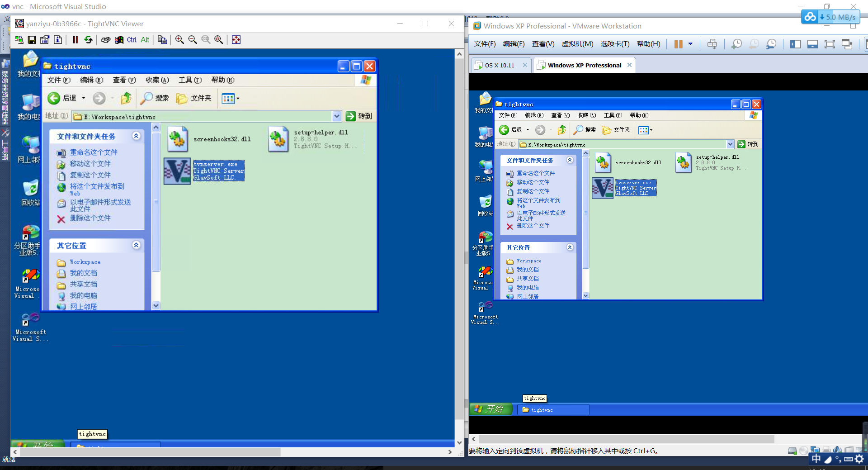Viewport: 868px width, 470px height.
Task: Click baidu cloud speed icon at top right
Action: [830, 17]
